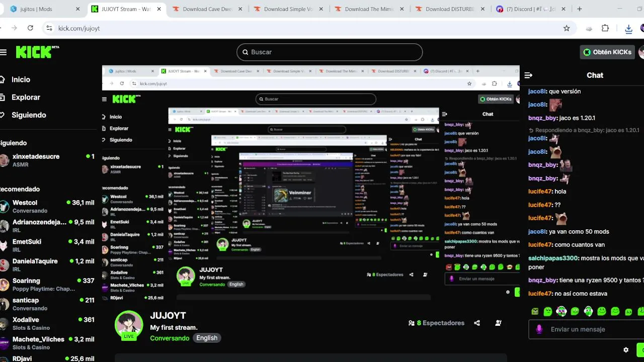
Task: Click chat message 'no así como estava'
Action: pos(581,294)
